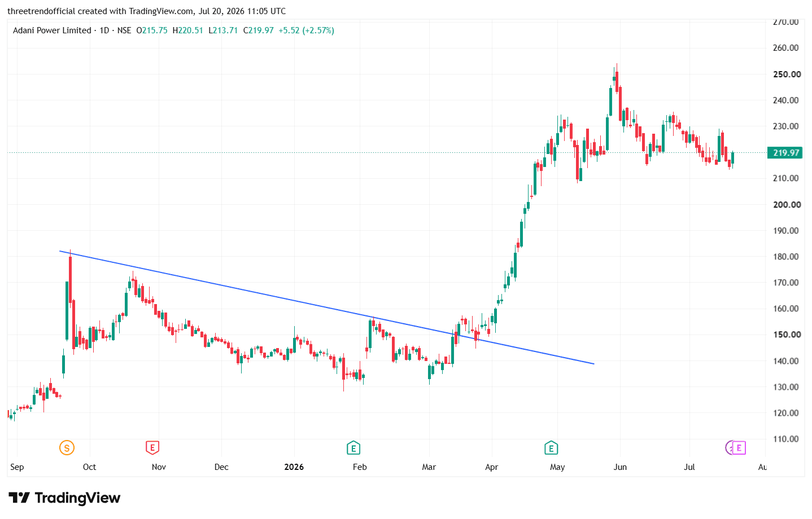Image resolution: width=812 pixels, height=519 pixels.
Task: Click the high value H220.51
Action: [188, 30]
